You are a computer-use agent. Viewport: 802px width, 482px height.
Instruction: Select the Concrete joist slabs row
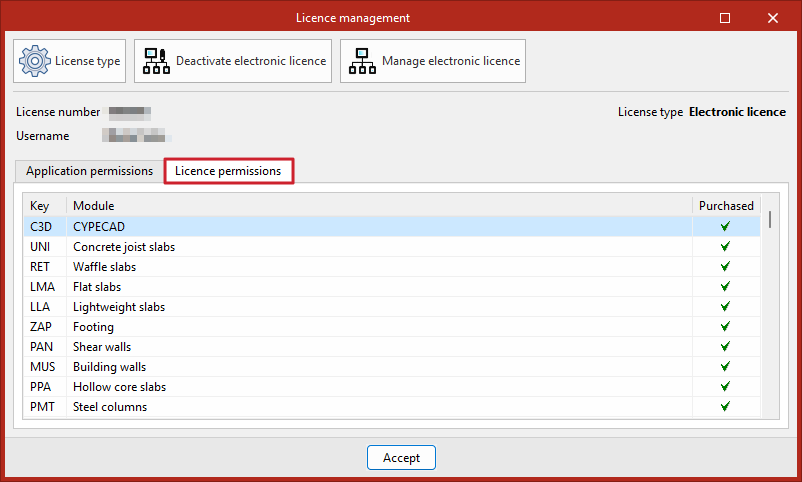(392, 247)
